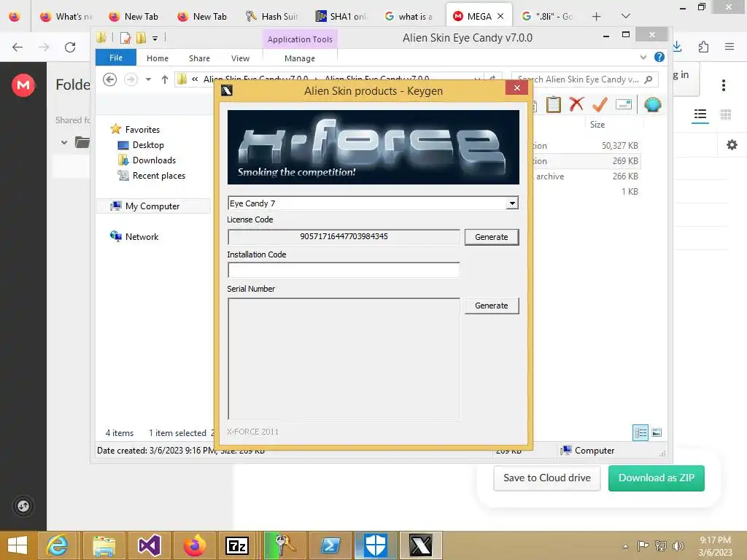Open Firefox hamburger menu
The image size is (747, 560).
click(x=729, y=47)
